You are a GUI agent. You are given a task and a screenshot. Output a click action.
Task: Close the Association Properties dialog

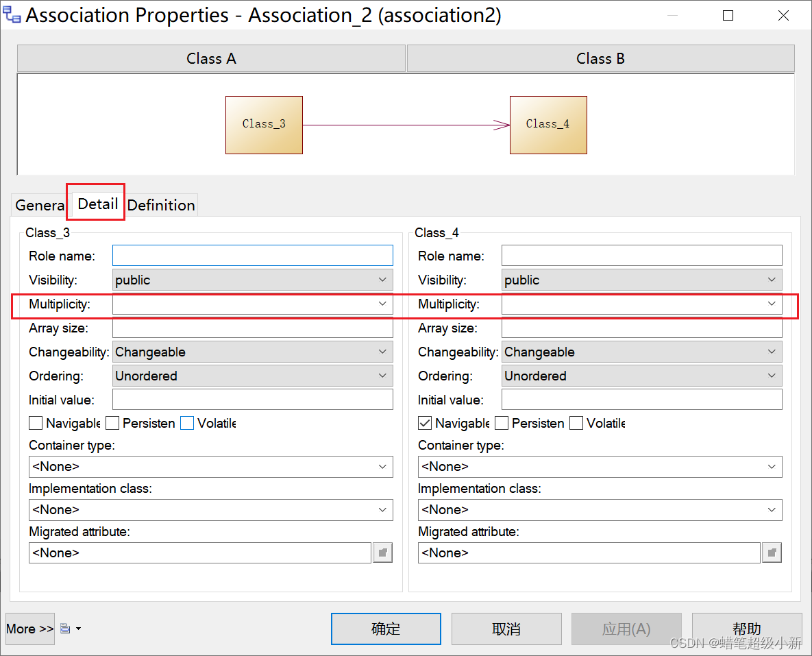click(783, 16)
